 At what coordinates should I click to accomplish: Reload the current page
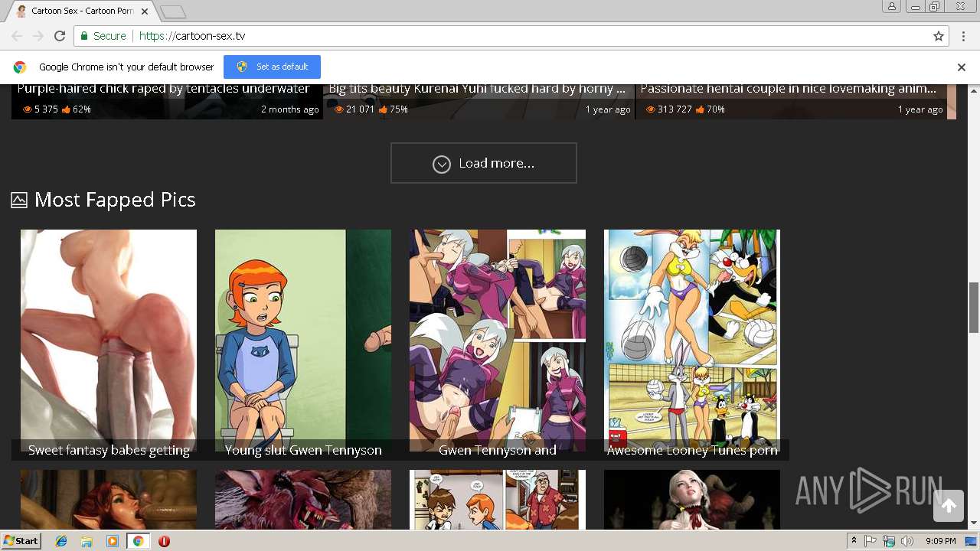(x=60, y=36)
